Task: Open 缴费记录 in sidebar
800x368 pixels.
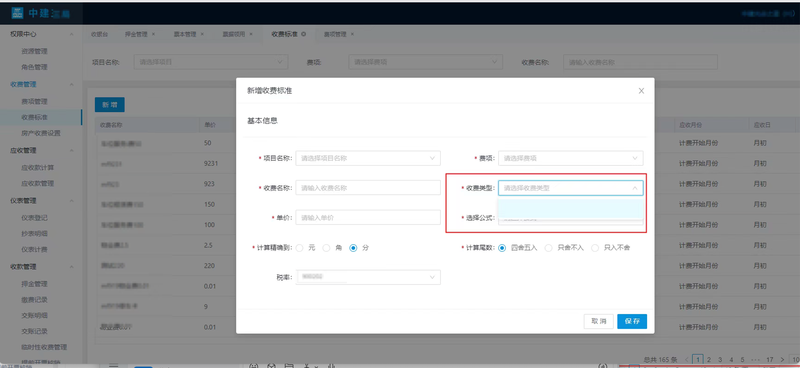Action: point(34,300)
